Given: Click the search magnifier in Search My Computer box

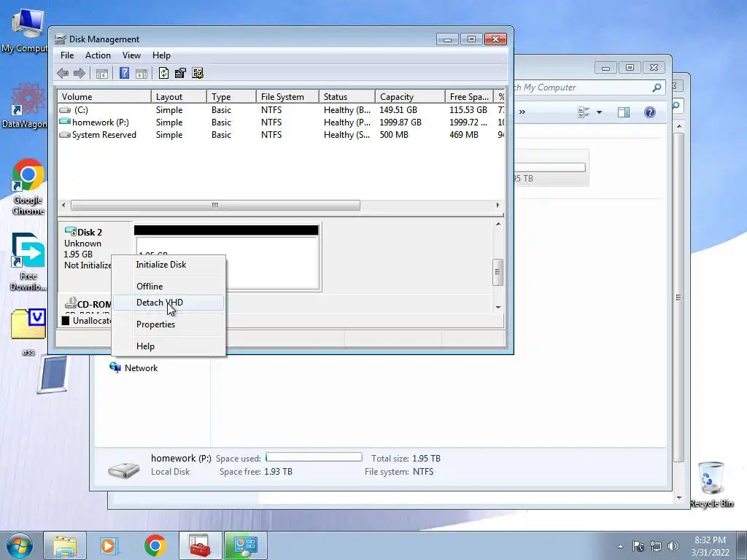Looking at the screenshot, I should pos(657,87).
